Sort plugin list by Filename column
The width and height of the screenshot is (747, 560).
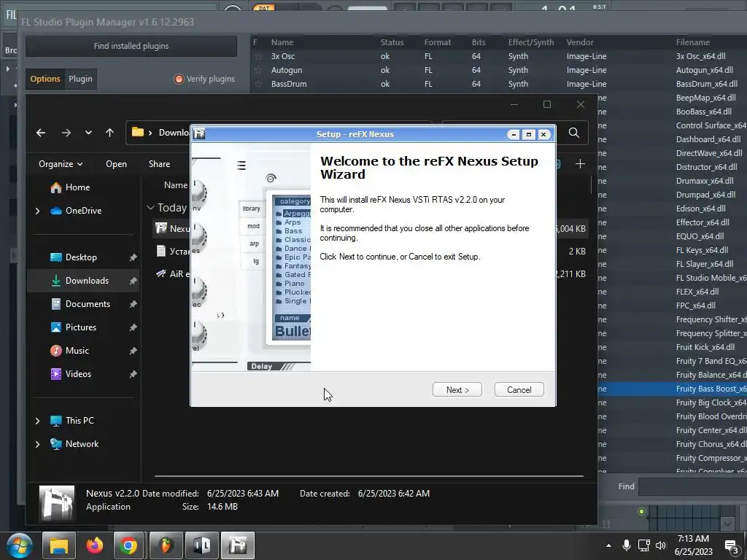[693, 42]
